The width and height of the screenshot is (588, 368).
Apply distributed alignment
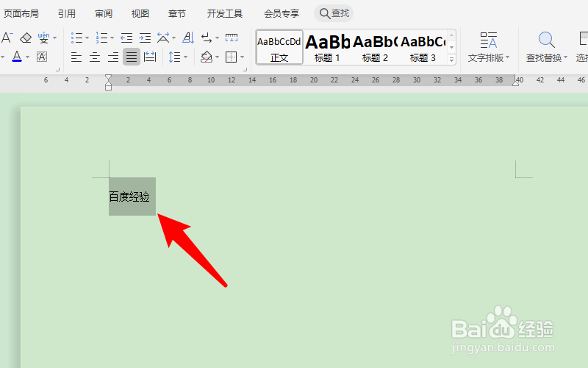[150, 57]
